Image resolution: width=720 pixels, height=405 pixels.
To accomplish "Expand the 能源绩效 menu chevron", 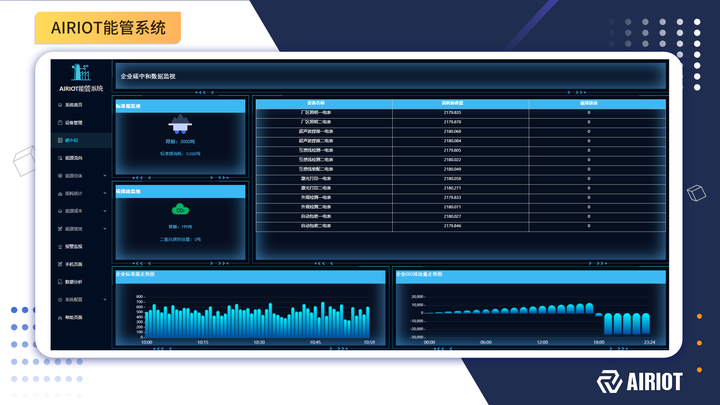I will 105,229.
